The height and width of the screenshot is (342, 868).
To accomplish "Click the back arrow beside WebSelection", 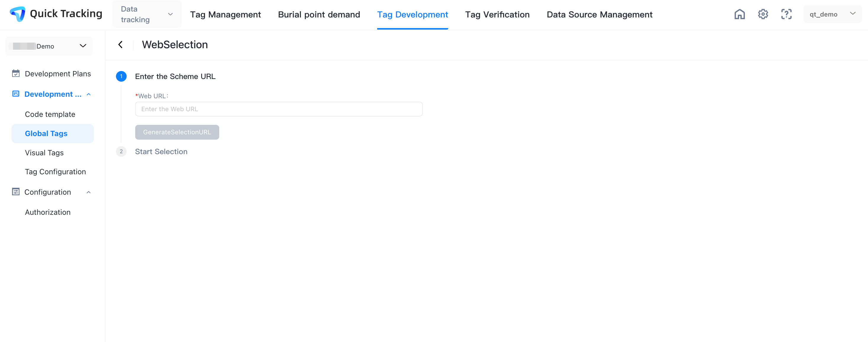I will [120, 44].
